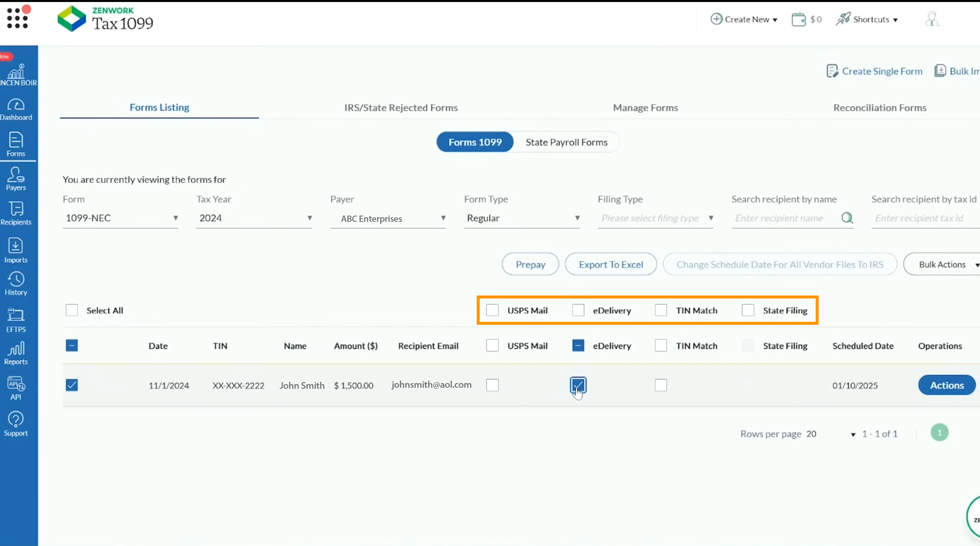Check USPS Mail for John Smith row
Viewport: 980px width, 546px height.
492,385
